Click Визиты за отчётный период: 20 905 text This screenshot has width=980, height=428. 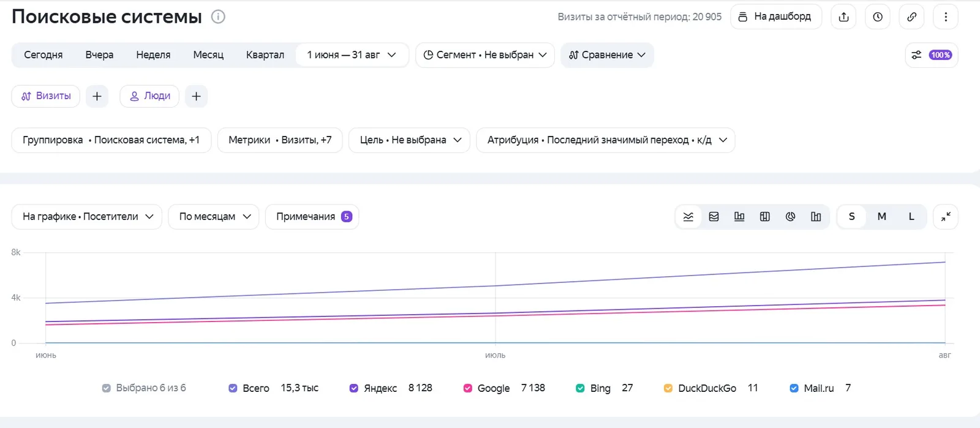pos(639,17)
